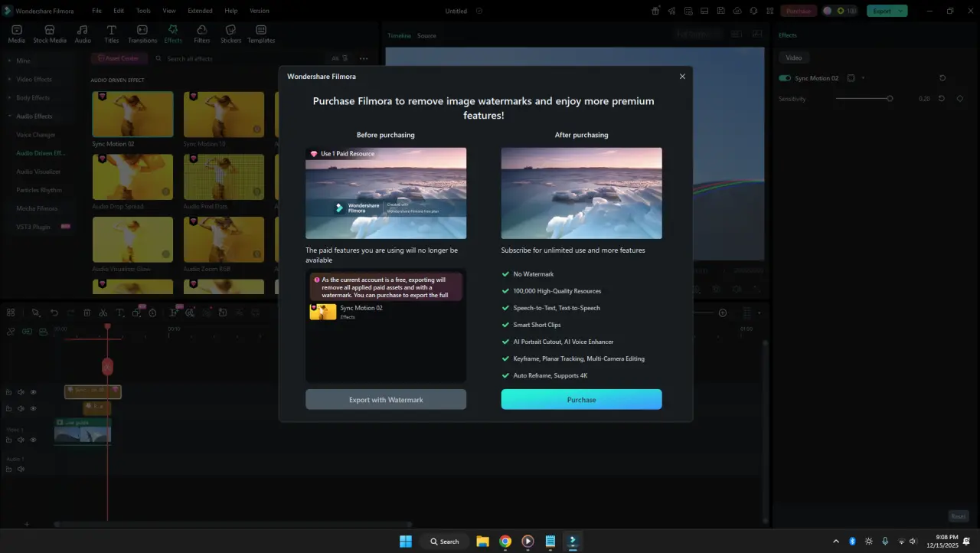Delete clip using the trash icon

coord(87,312)
